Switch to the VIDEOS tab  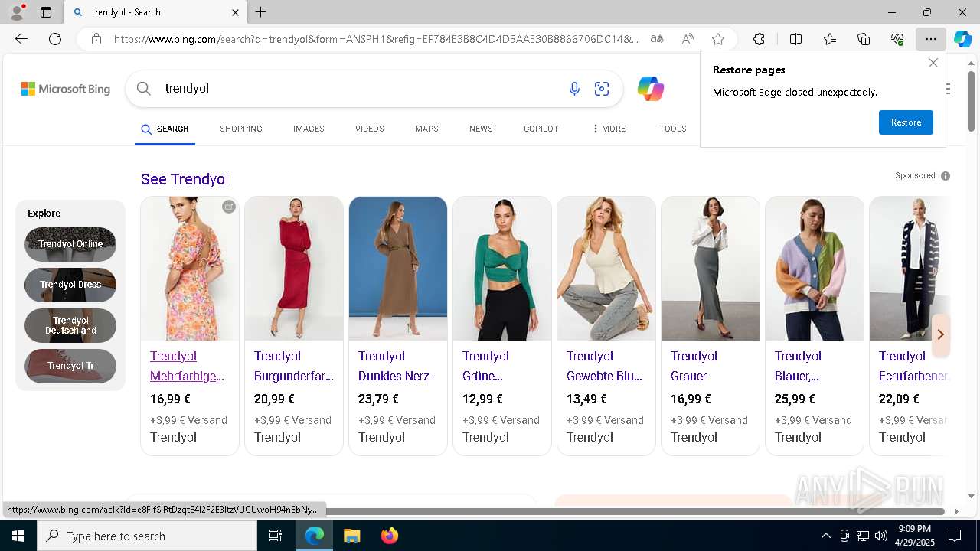click(370, 129)
